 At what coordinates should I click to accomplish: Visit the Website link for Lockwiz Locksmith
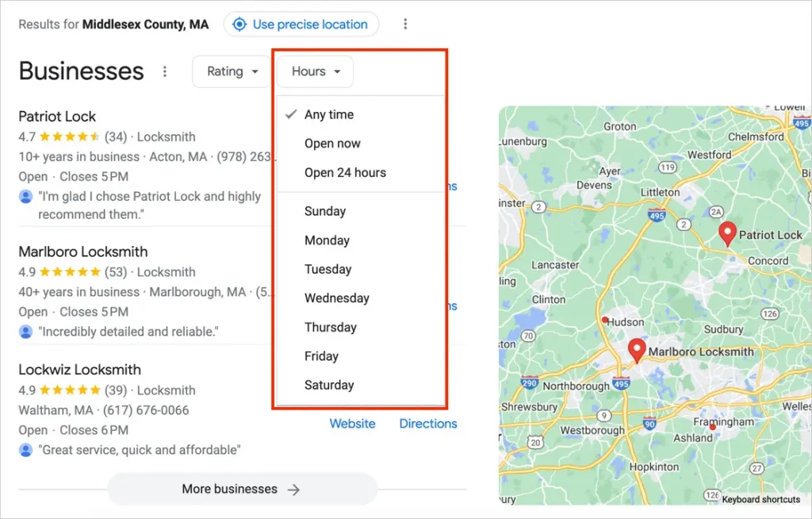(352, 424)
